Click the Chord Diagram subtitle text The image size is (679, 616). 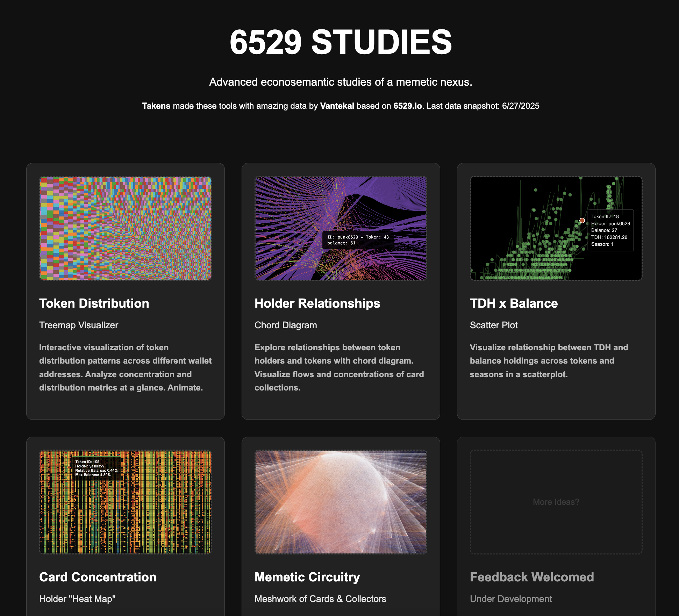click(286, 325)
